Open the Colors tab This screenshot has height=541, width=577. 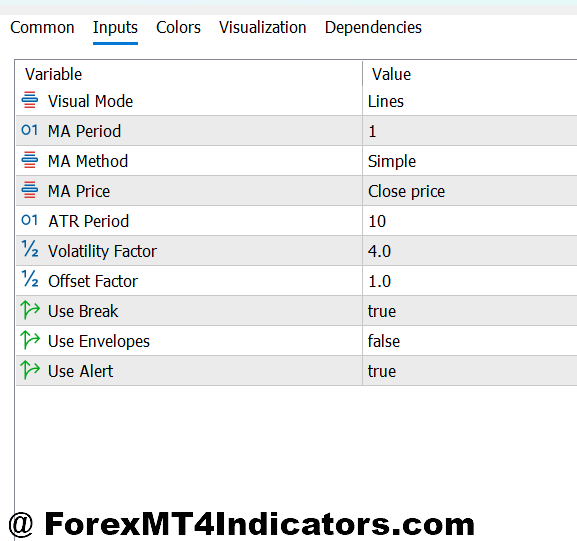(x=178, y=28)
